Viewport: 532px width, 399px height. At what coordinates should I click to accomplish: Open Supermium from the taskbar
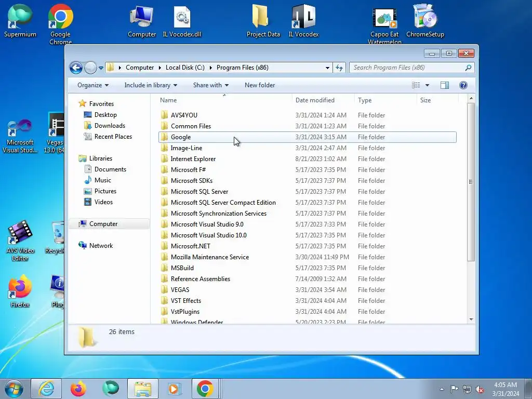coord(111,389)
